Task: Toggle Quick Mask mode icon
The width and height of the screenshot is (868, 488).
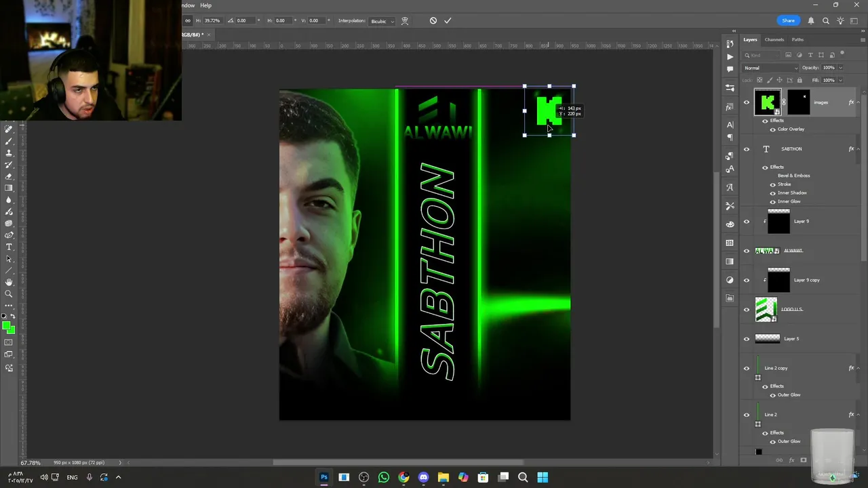Action: click(x=9, y=342)
